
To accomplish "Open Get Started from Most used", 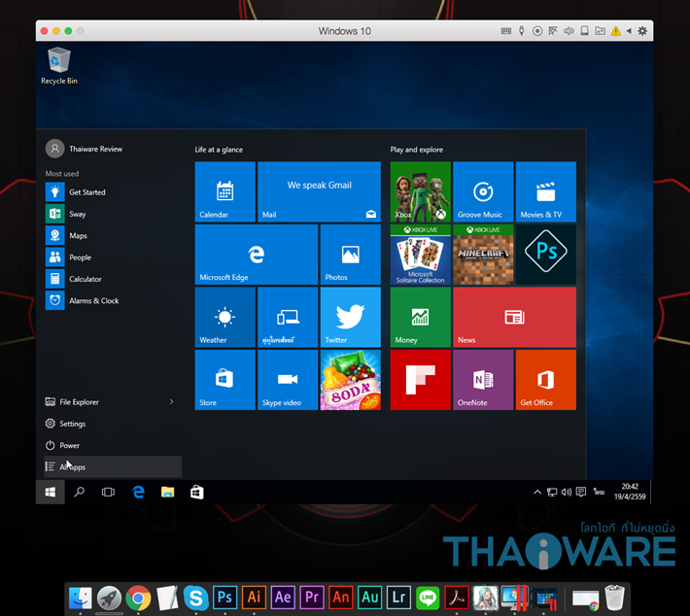I will coord(113,191).
